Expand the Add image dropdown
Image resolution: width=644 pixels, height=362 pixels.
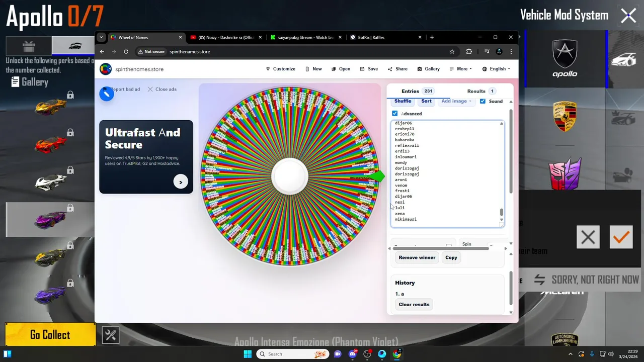[x=456, y=101]
